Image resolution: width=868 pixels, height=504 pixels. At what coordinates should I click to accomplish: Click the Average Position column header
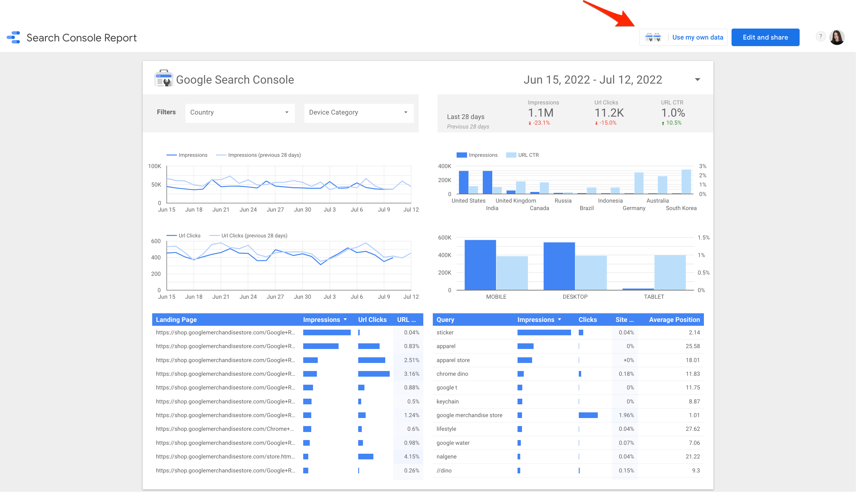pos(674,320)
